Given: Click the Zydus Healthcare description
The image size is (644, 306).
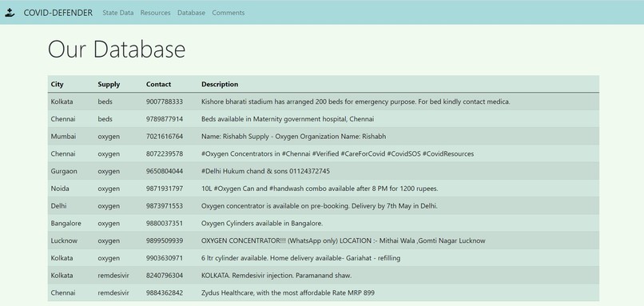Looking at the screenshot, I should [x=288, y=293].
